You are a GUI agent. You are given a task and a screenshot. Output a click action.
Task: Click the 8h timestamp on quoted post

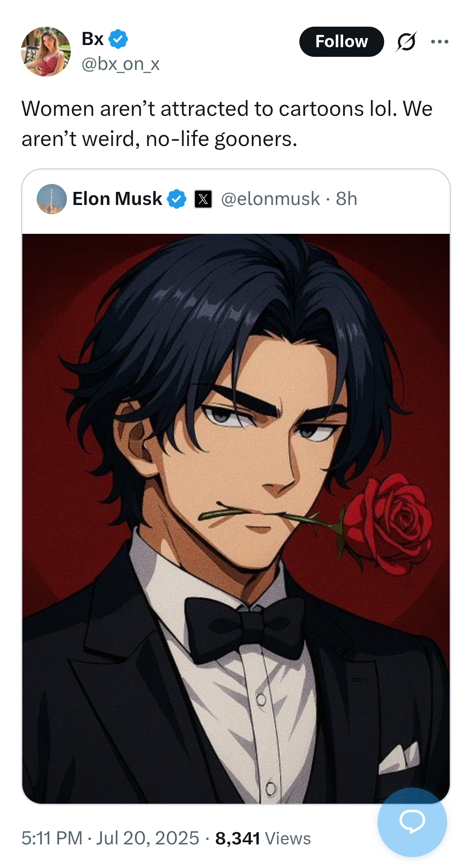tap(347, 199)
